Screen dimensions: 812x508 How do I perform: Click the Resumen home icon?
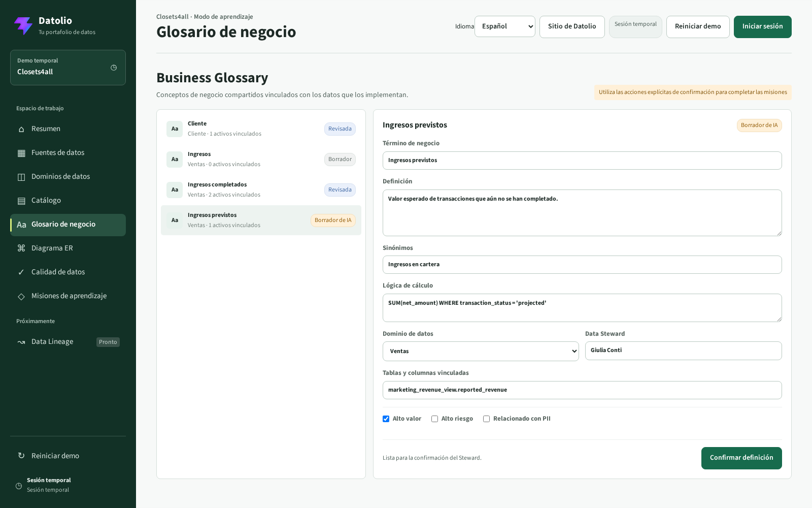(21, 129)
